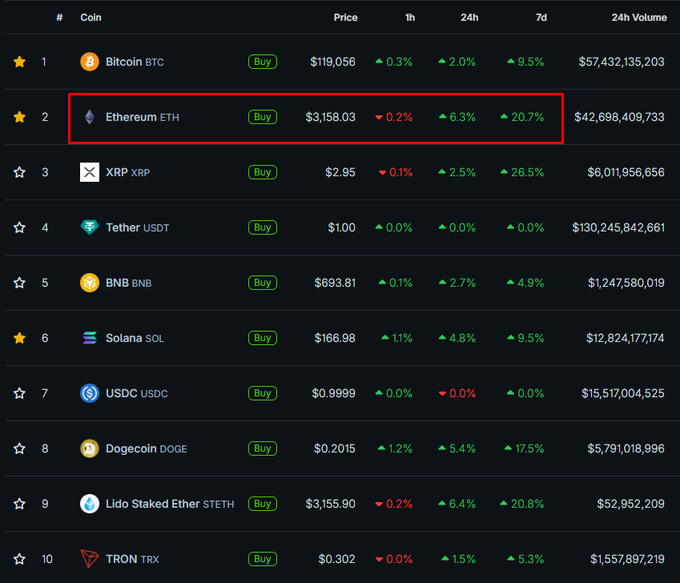Open the Solana SOL coin link
Image resolution: width=680 pixels, height=583 pixels.
tap(135, 338)
